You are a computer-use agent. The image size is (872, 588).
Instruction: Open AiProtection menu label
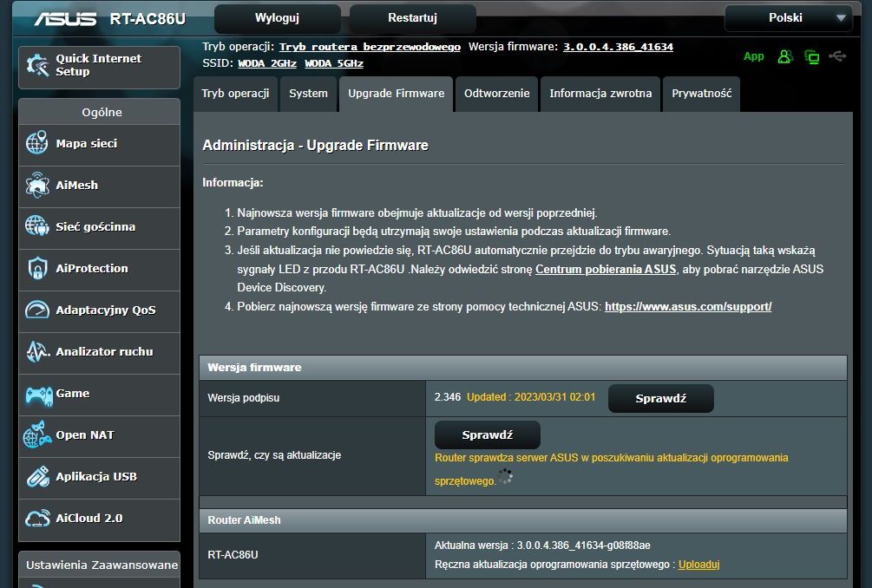pos(92,269)
